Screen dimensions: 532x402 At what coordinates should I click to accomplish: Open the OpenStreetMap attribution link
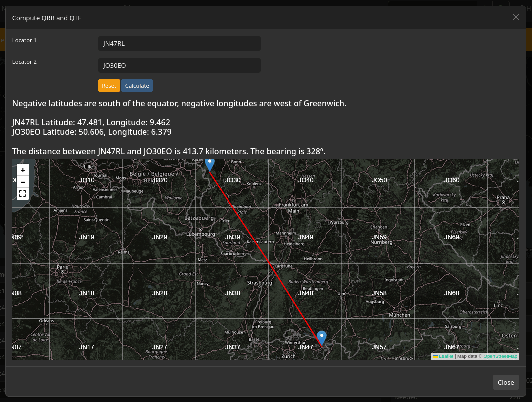point(500,356)
